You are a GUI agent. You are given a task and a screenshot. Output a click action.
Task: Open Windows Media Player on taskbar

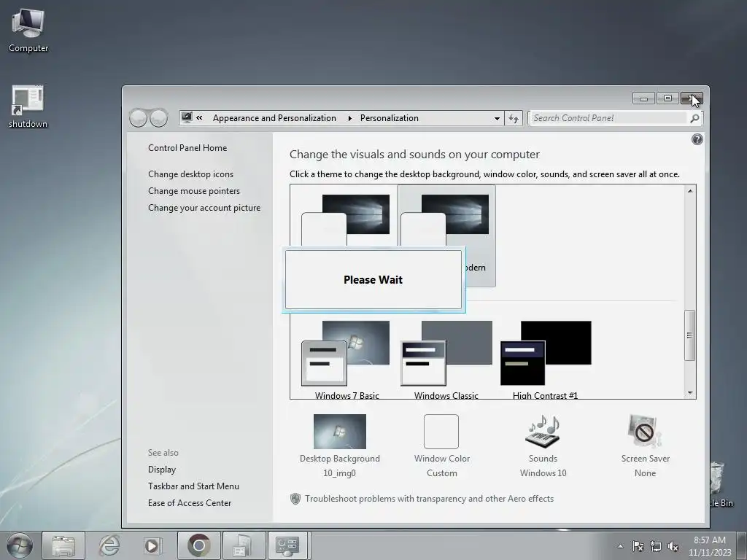153,545
